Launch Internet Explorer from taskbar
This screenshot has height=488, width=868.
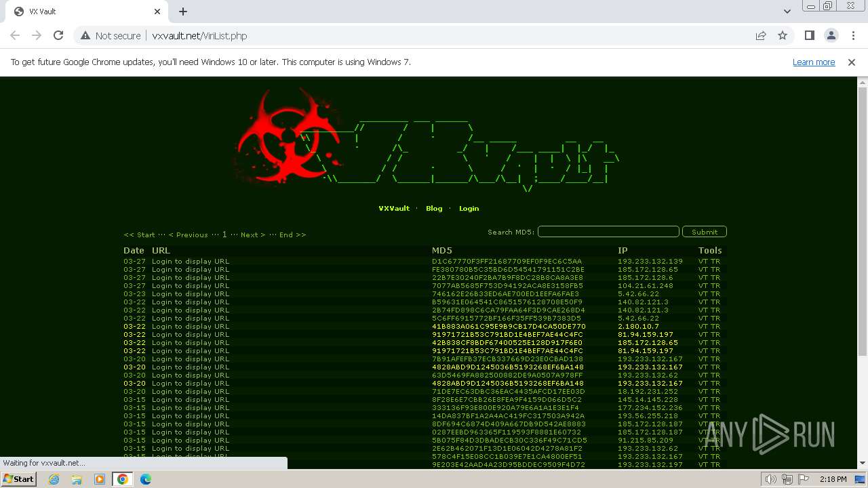pyautogui.click(x=54, y=479)
